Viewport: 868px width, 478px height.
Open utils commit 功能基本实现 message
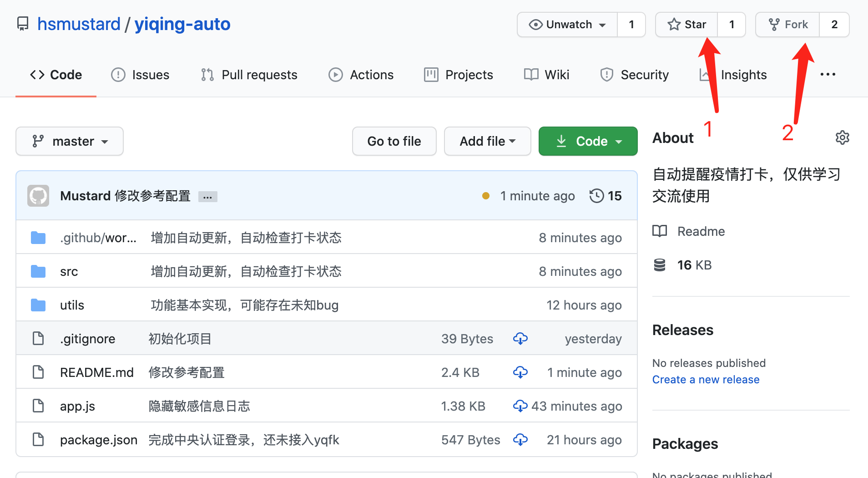pos(245,305)
